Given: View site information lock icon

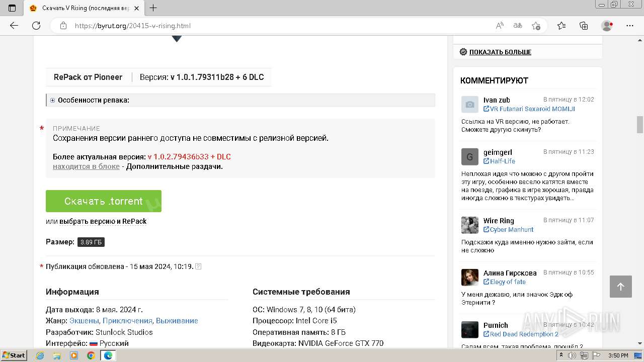Looking at the screenshot, I should click(x=63, y=26).
